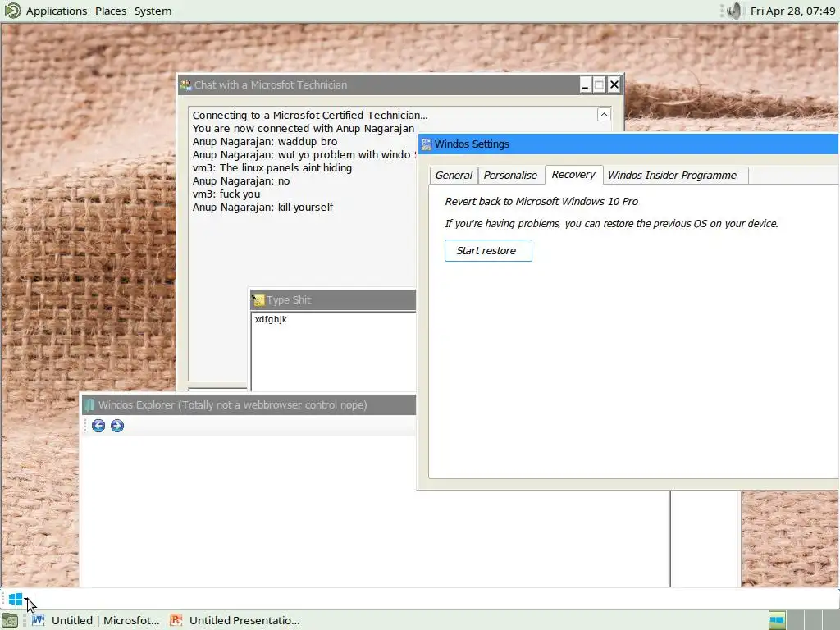The image size is (840, 630).
Task: Click the 'You are now connected with Anup Nagarajan' line
Action: tap(304, 129)
